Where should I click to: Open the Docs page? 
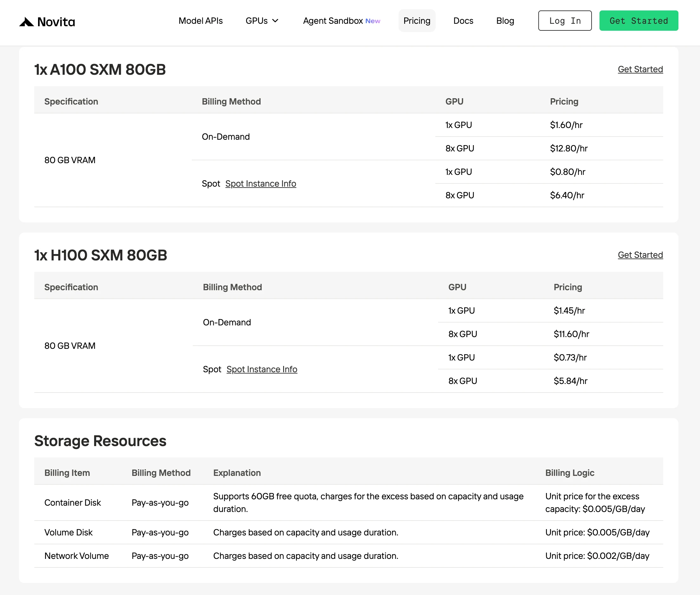coord(463,21)
